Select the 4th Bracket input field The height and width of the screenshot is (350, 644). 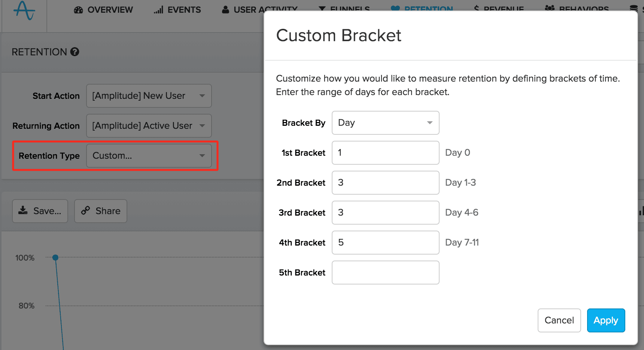(385, 243)
